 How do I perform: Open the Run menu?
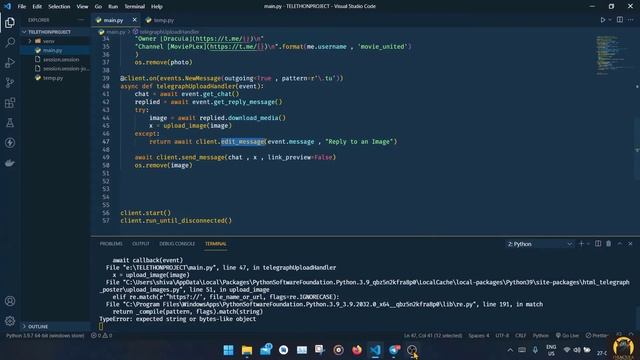click(x=113, y=7)
